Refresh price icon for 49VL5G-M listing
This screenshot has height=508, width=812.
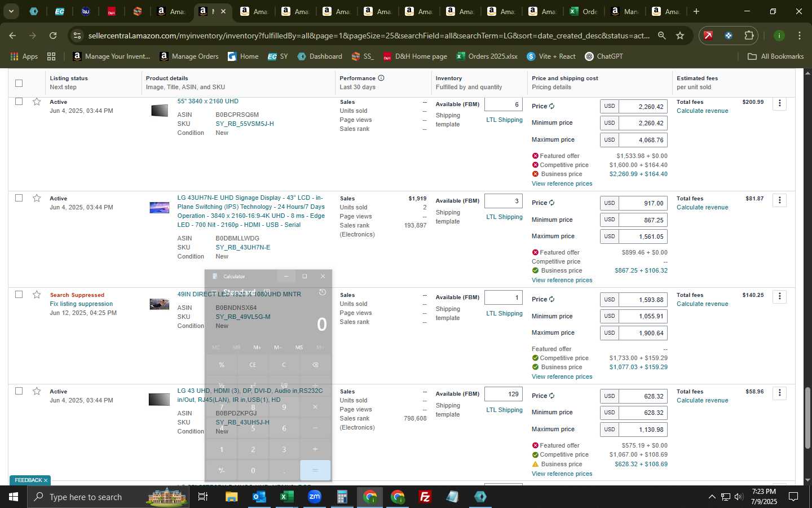coord(551,299)
